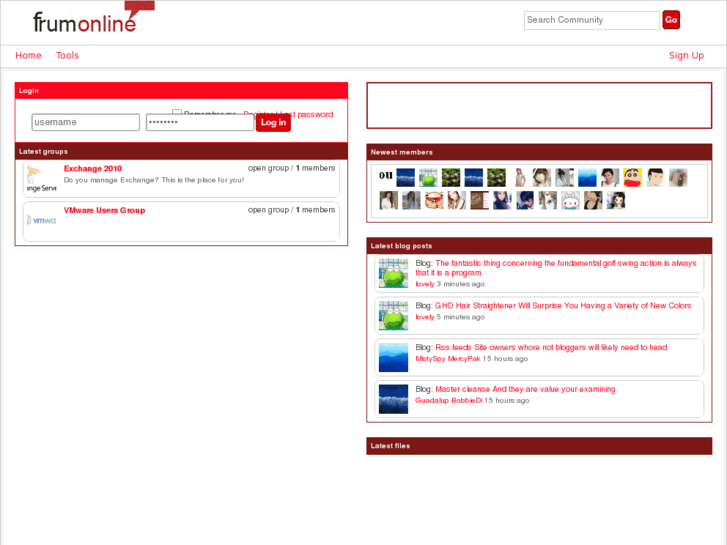Open the cartoon pig member avatar
The height and width of the screenshot is (545, 727).
pos(434,201)
